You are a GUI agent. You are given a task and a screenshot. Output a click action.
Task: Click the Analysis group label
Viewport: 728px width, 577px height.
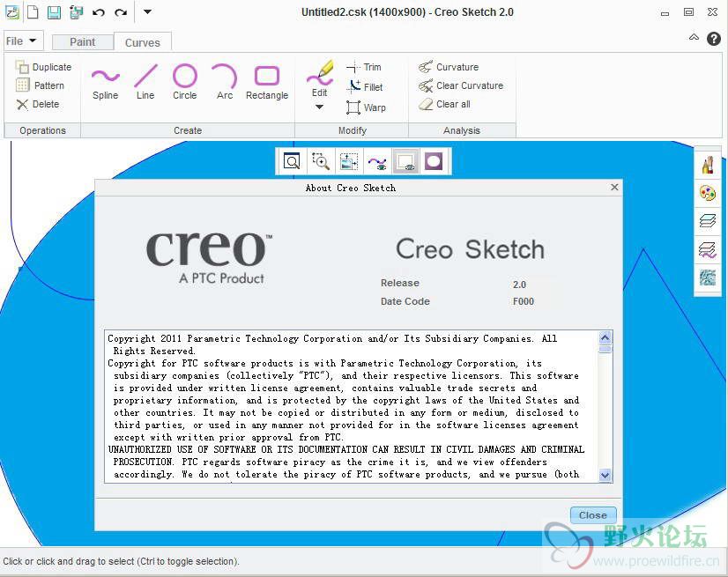(x=462, y=130)
